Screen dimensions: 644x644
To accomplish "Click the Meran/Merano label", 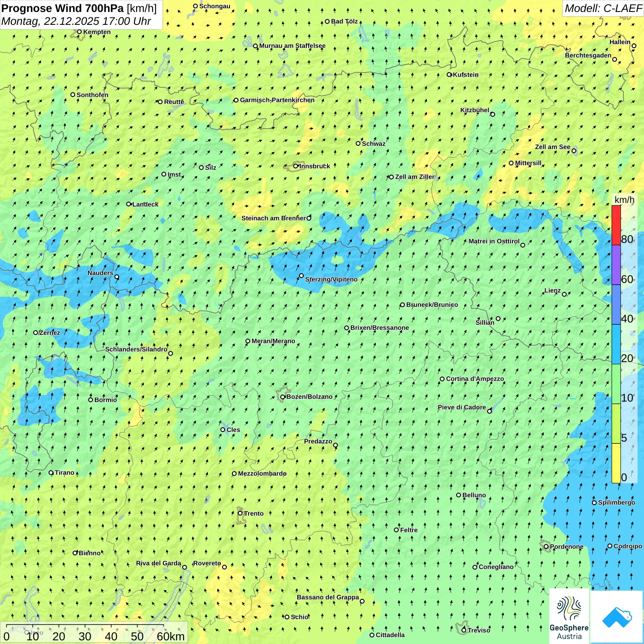I will point(273,341).
